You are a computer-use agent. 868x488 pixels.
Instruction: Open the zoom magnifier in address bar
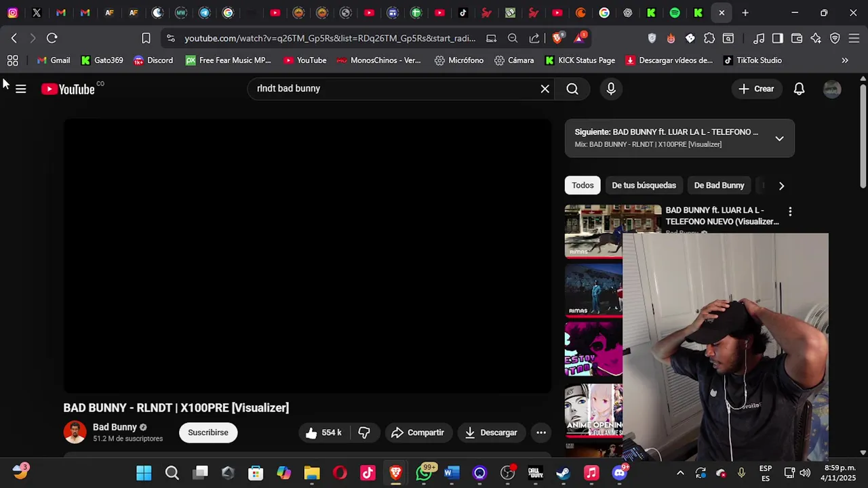pos(513,38)
